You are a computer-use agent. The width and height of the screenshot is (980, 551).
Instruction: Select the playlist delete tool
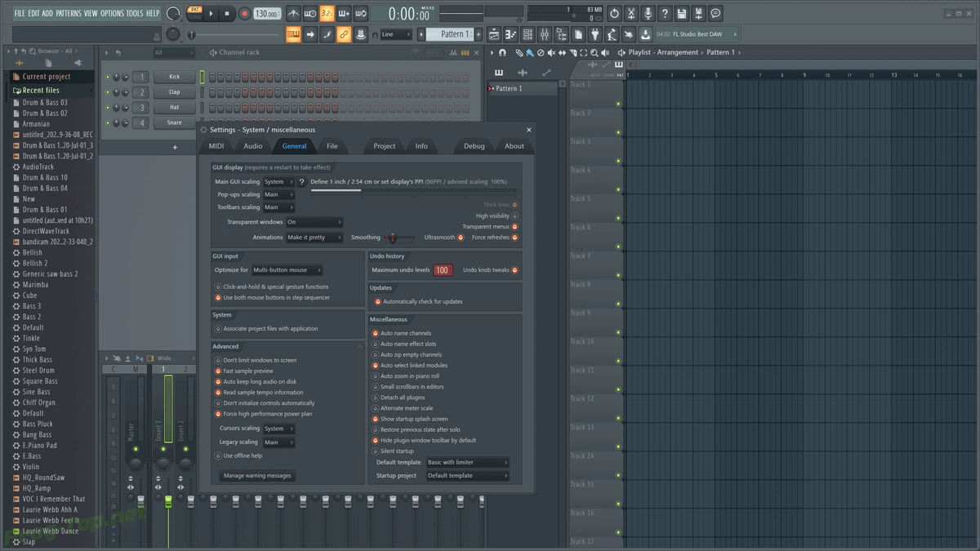pos(541,52)
